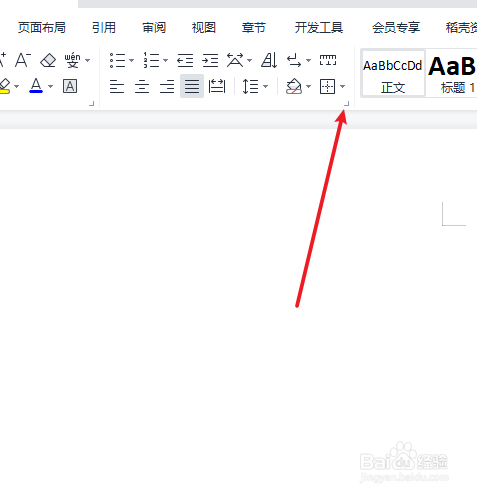Increase the paragraph indent
The image size is (477, 495).
tap(210, 60)
